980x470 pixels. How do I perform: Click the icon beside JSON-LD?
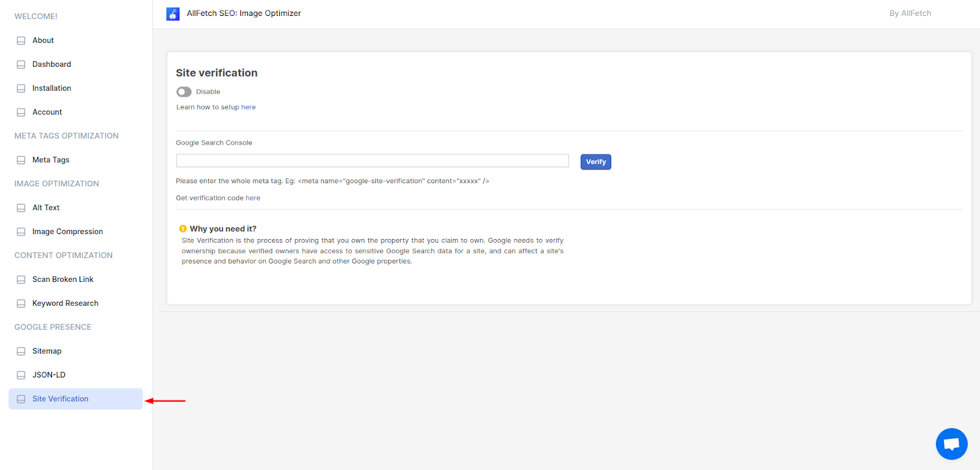21,375
